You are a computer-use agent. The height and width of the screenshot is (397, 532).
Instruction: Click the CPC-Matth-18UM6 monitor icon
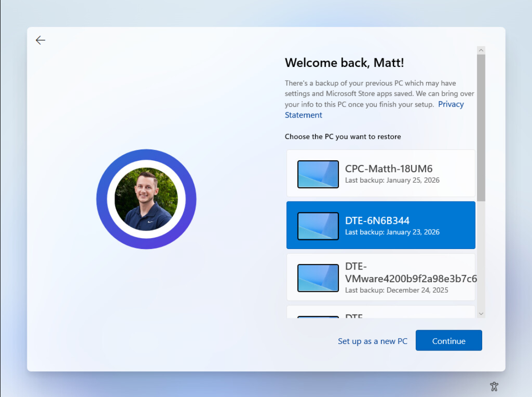pyautogui.click(x=318, y=174)
